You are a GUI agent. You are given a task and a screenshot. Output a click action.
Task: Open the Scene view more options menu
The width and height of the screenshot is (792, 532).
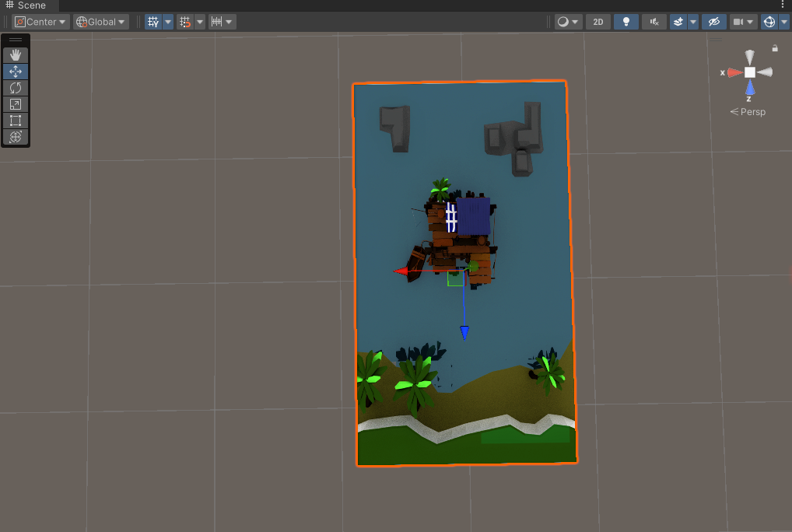coord(783,5)
